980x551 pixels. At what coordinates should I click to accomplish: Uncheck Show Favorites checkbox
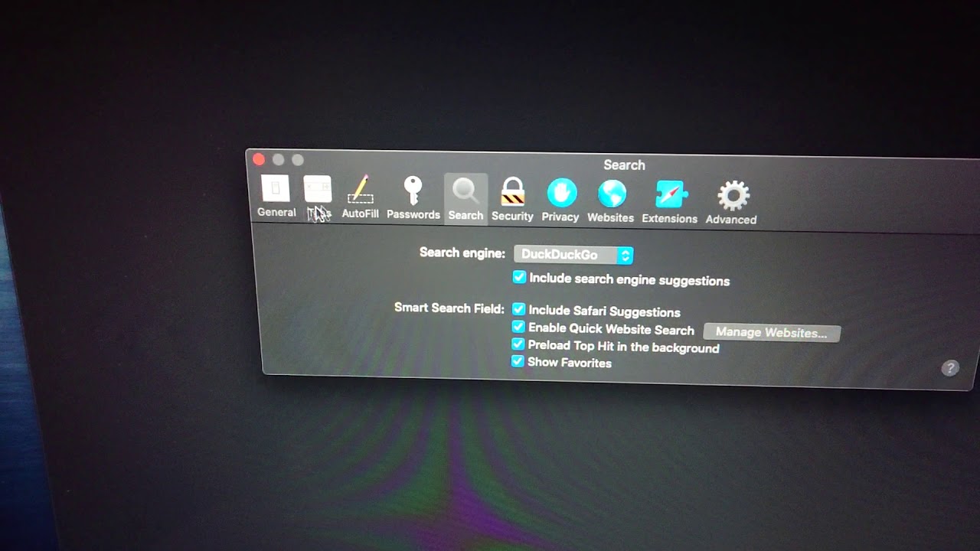[x=518, y=360]
